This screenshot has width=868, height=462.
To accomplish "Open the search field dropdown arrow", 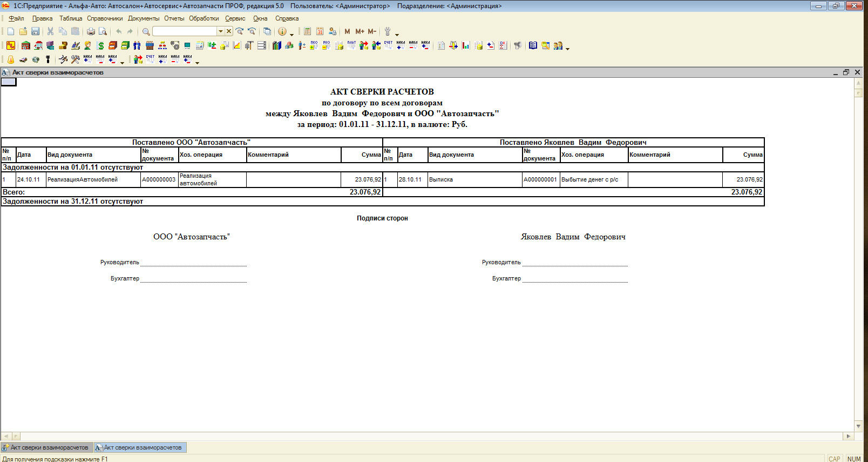I will click(220, 31).
